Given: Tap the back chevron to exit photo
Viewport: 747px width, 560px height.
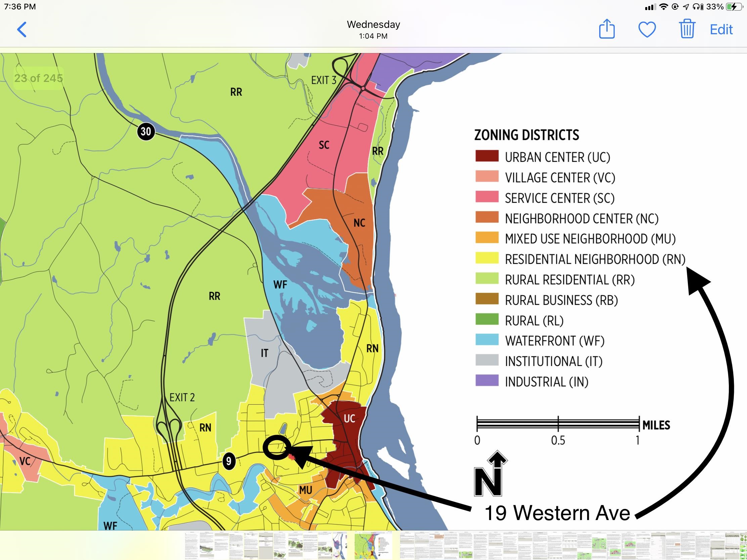Looking at the screenshot, I should [22, 30].
